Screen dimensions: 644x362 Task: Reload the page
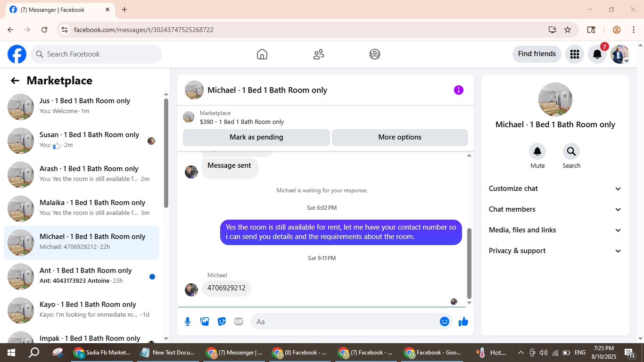[x=44, y=30]
